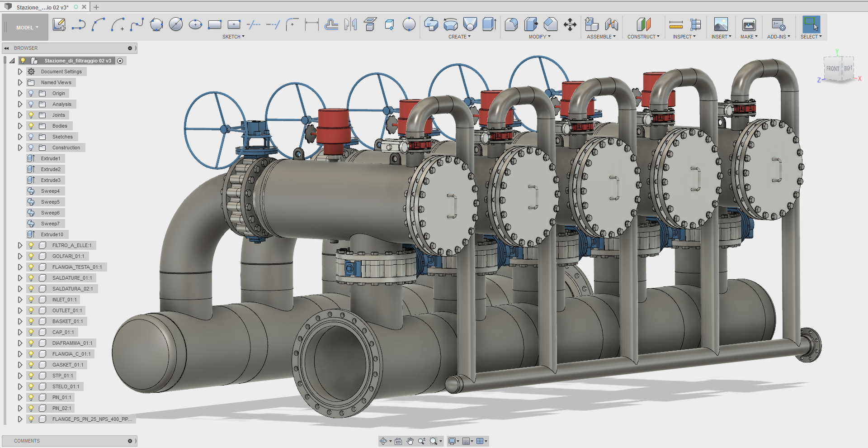This screenshot has height=448, width=868.
Task: Hide the FILTRO_A_ELLE:1 component lightbulb
Action: click(x=31, y=245)
